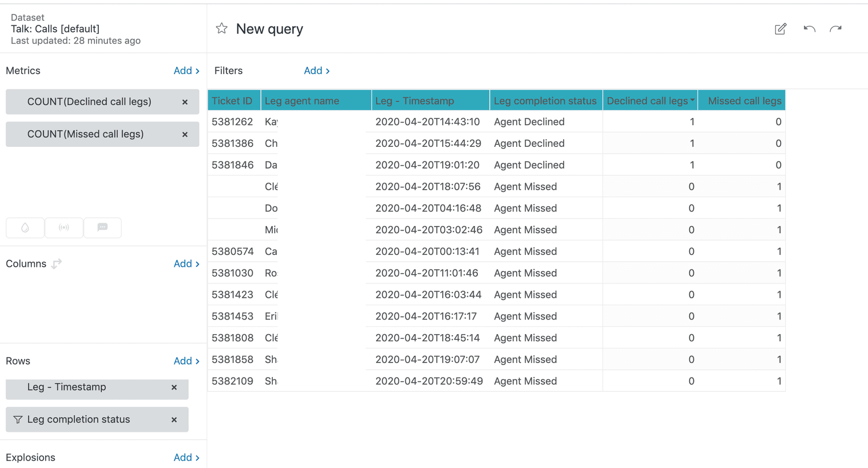Click the funnel filter icon on Leg completion status
The image size is (868, 468).
click(19, 419)
